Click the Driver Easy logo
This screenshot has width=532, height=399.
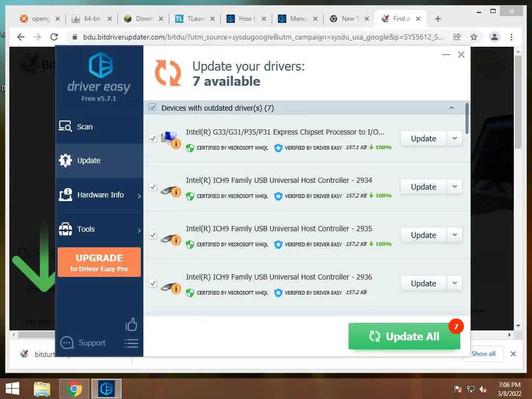(x=100, y=65)
